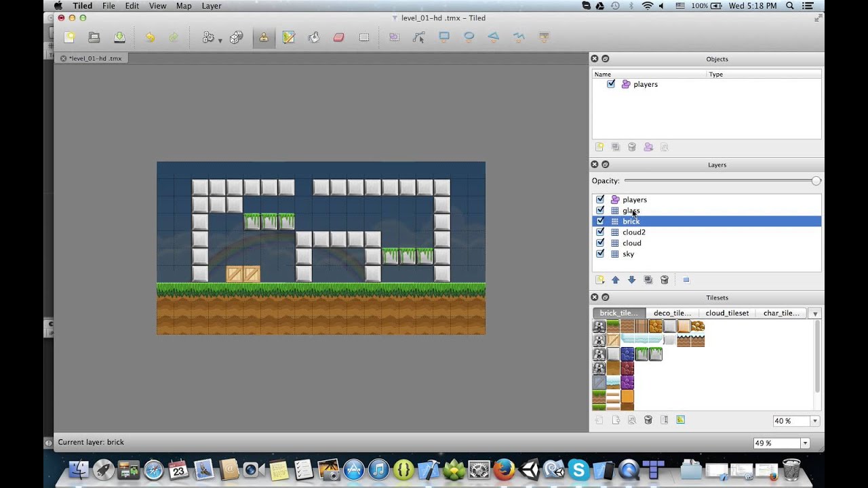Image resolution: width=868 pixels, height=488 pixels.
Task: Select the level_01-hd.tmx document tab
Action: [x=91, y=58]
